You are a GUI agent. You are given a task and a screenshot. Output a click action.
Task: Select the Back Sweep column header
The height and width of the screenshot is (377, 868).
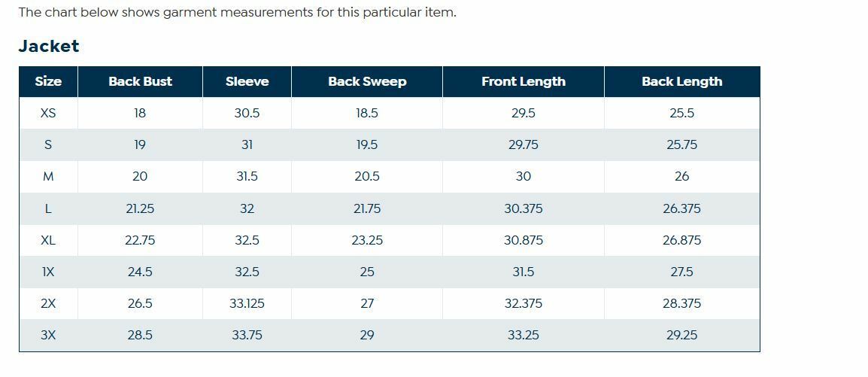(x=367, y=81)
